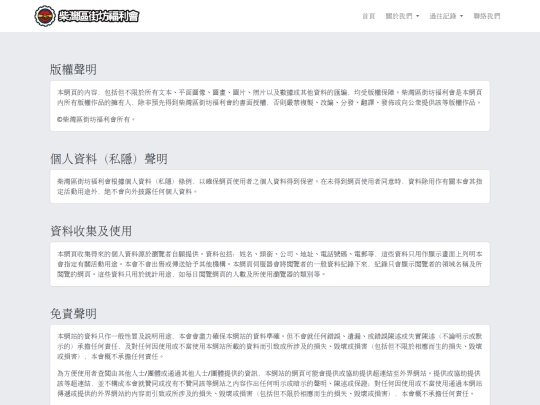Expand the 關於我們 dropdown menu

pos(402,16)
